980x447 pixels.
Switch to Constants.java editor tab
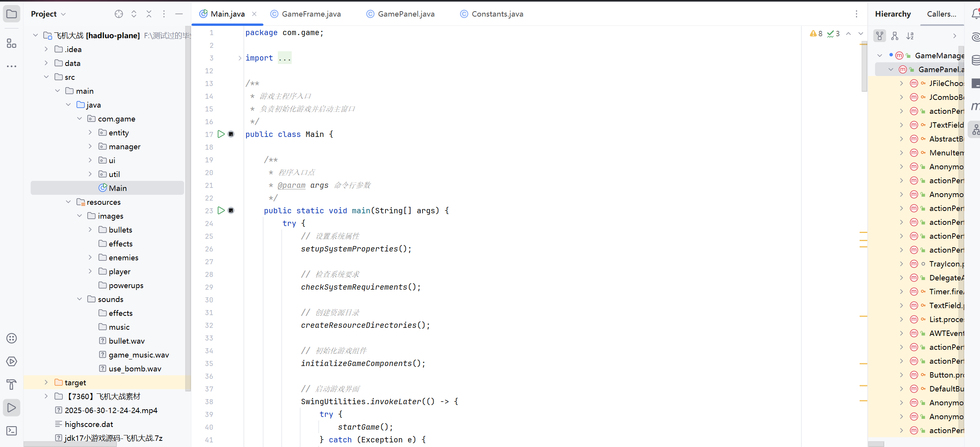[x=497, y=14]
